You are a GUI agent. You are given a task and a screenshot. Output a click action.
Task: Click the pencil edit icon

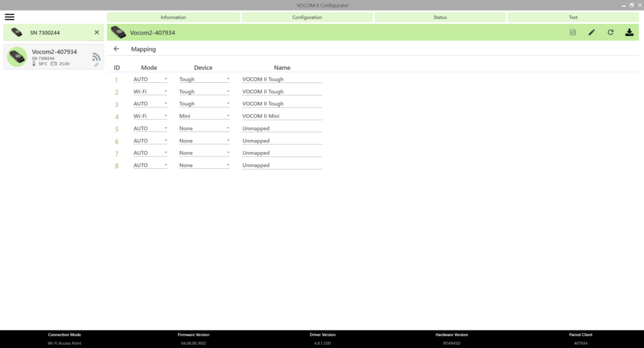[591, 32]
